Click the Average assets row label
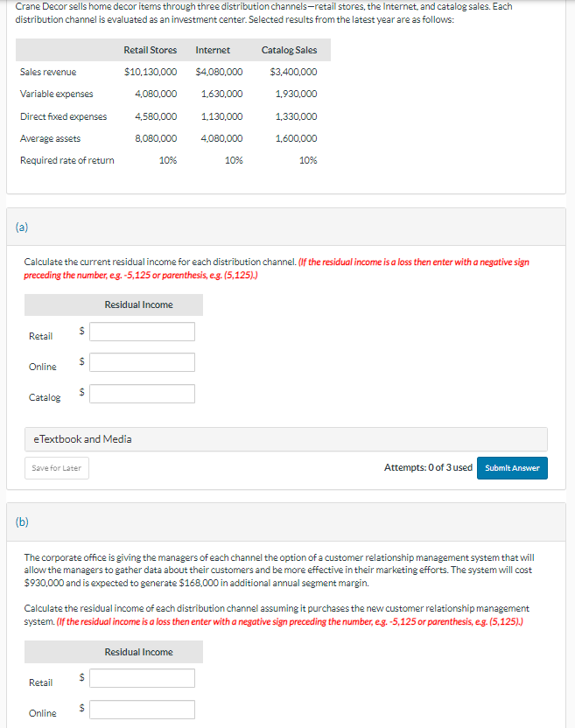575x728 pixels. click(50, 138)
